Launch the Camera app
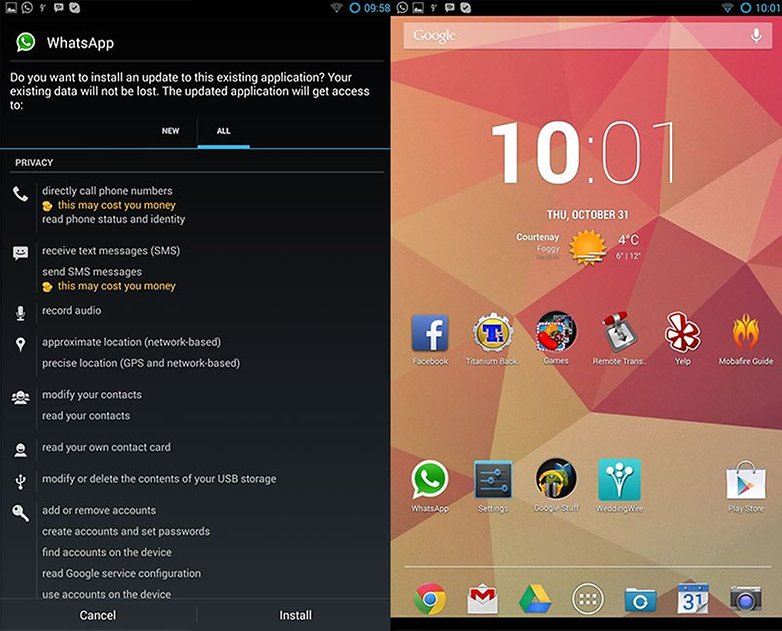Viewport: 782px width, 631px height. click(x=746, y=599)
